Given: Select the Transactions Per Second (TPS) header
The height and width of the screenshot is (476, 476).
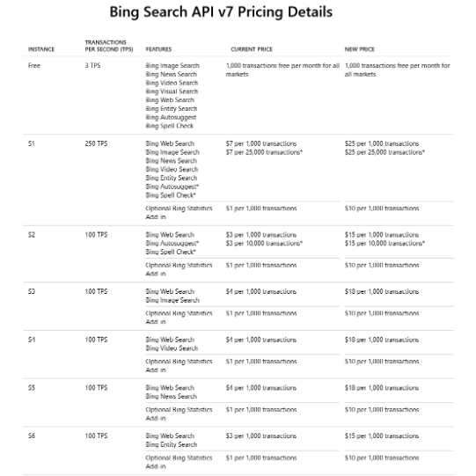Looking at the screenshot, I should coord(109,46).
